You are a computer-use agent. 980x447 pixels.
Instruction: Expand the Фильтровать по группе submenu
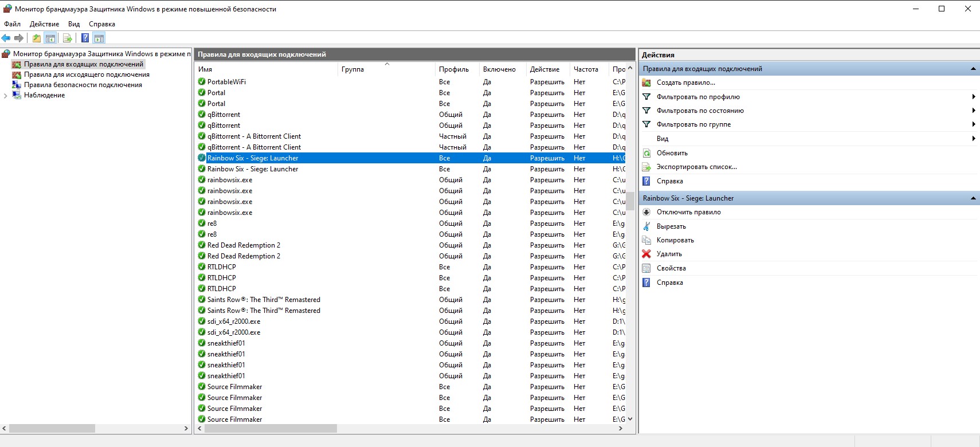point(973,124)
